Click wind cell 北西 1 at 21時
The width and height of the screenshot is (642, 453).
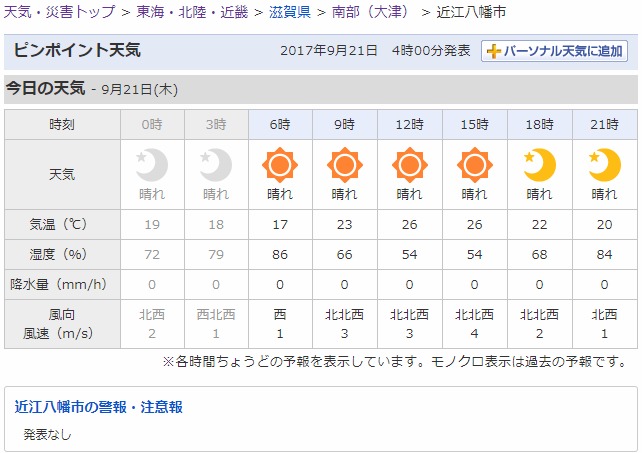tap(604, 324)
